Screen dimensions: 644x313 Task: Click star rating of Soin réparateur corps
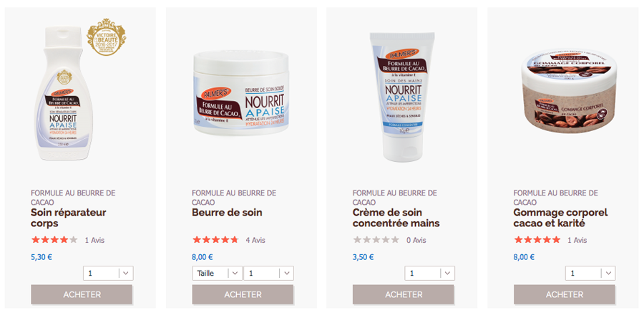click(54, 240)
